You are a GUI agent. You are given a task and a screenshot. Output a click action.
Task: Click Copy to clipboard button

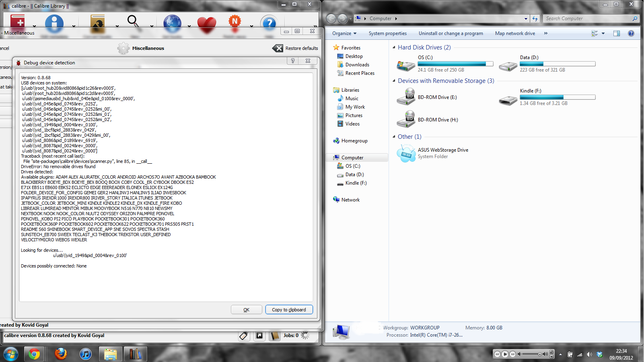pos(289,310)
